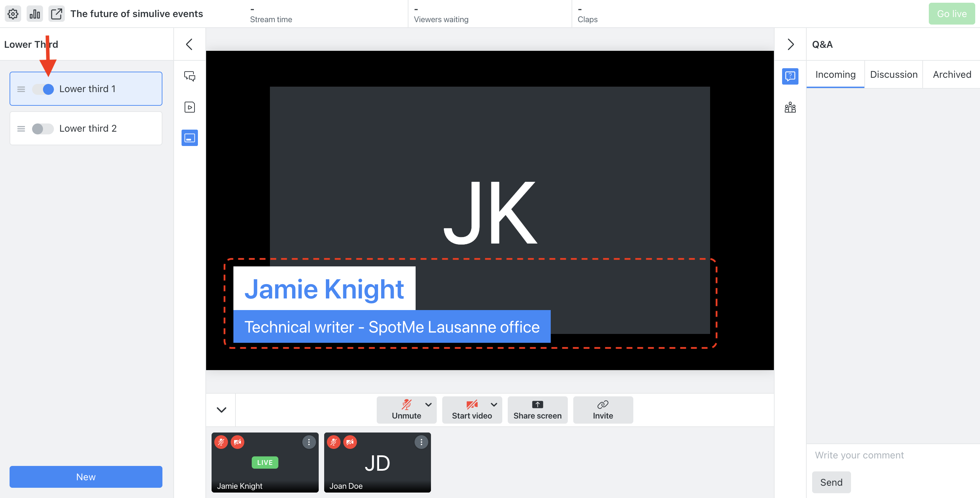Select the audience/participants icon
This screenshot has height=498, width=980.
[x=790, y=107]
